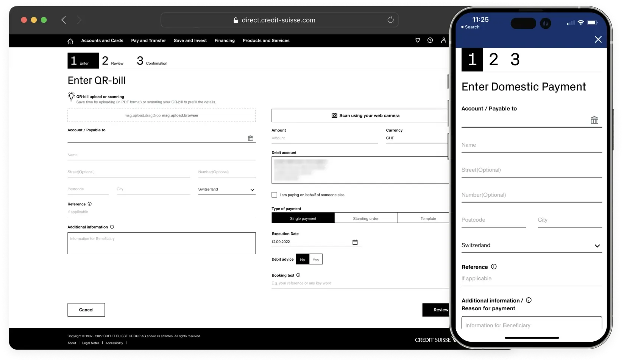Click the info icon beside Booking text
This screenshot has width=624, height=364.
click(x=298, y=275)
